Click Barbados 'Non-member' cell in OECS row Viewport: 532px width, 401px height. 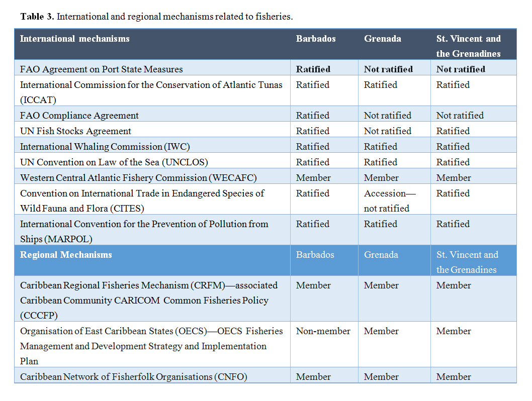[323, 331]
